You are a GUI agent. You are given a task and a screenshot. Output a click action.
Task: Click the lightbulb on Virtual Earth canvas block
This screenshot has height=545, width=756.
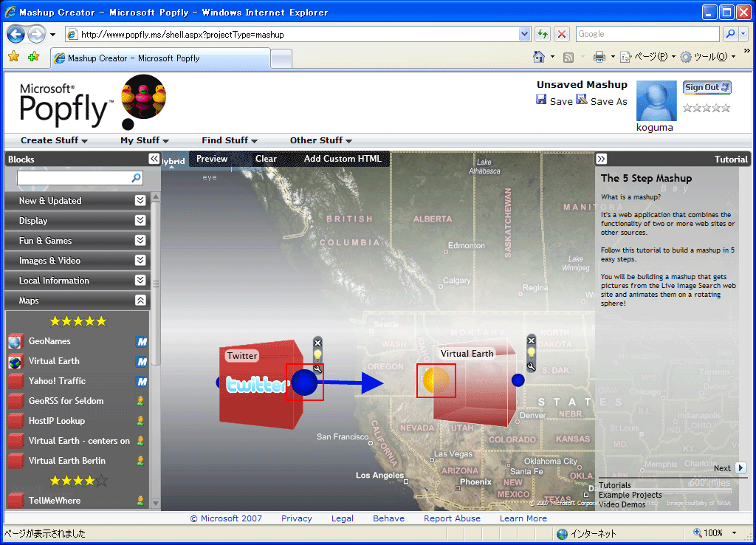point(532,353)
